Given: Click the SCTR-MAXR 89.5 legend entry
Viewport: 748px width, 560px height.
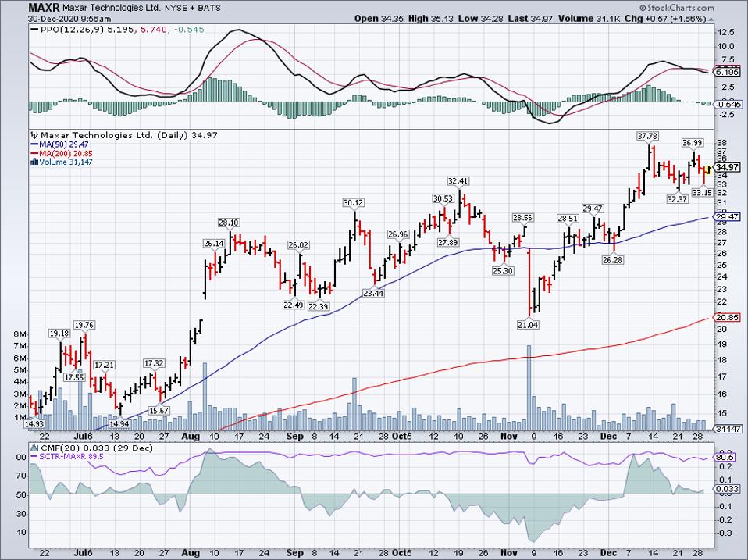Looking at the screenshot, I should pyautogui.click(x=72, y=456).
